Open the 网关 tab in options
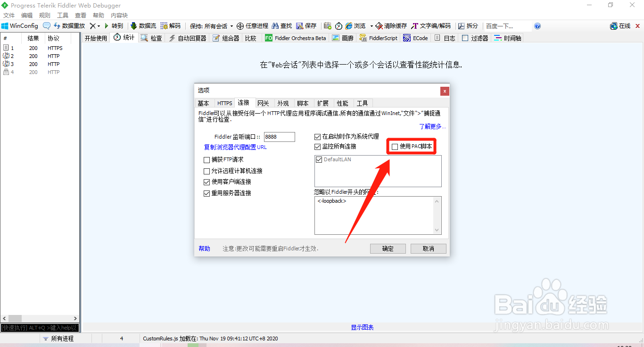 263,103
